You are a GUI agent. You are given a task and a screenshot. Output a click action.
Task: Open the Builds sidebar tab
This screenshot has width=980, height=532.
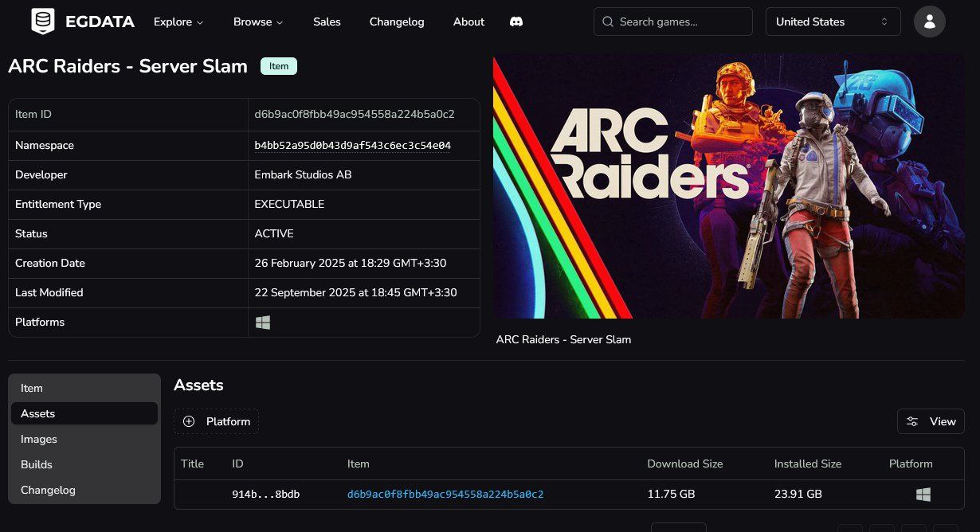pyautogui.click(x=84, y=464)
